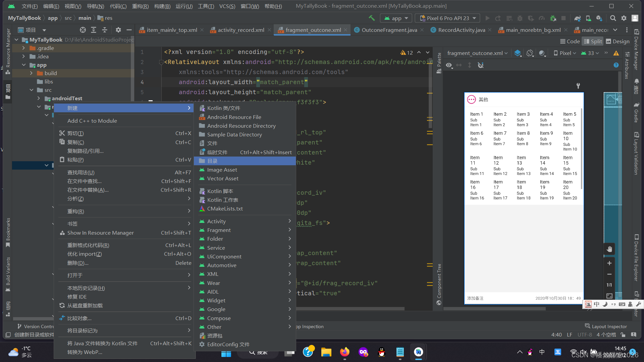Open Layout Inspector in the status bar
The image size is (644, 362).
coord(606,326)
